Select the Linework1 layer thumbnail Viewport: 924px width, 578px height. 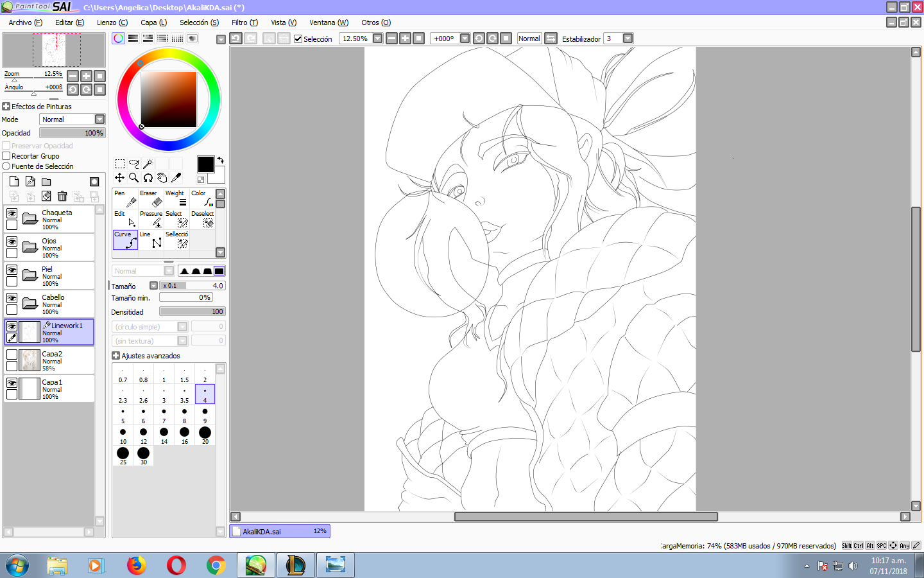[30, 332]
